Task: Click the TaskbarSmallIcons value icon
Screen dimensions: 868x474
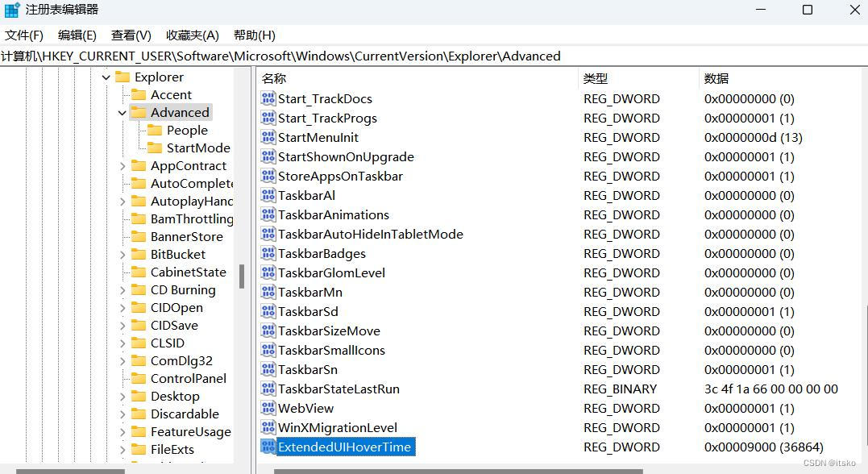Action: click(x=268, y=350)
